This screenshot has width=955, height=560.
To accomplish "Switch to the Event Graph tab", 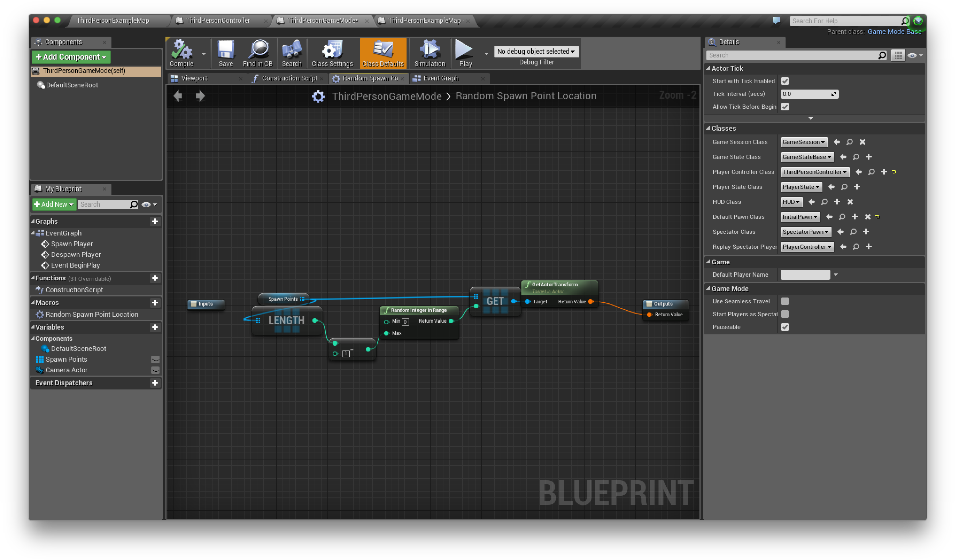I will [x=441, y=78].
